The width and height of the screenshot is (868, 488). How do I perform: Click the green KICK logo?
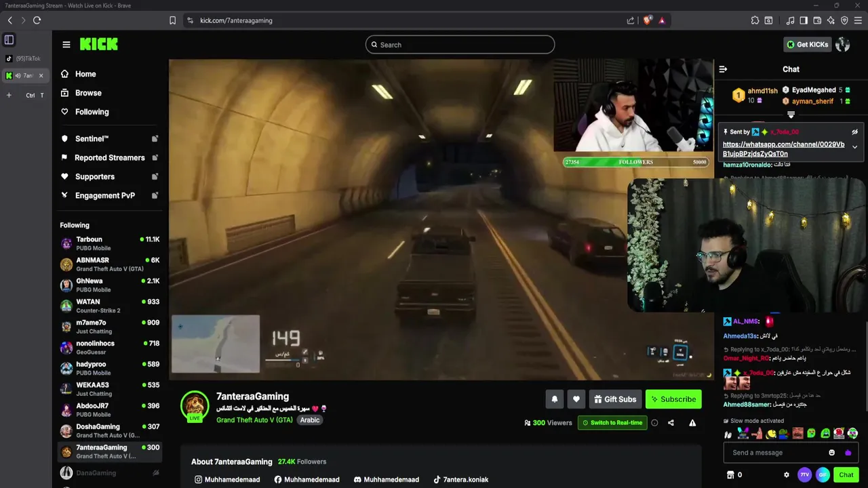[99, 44]
